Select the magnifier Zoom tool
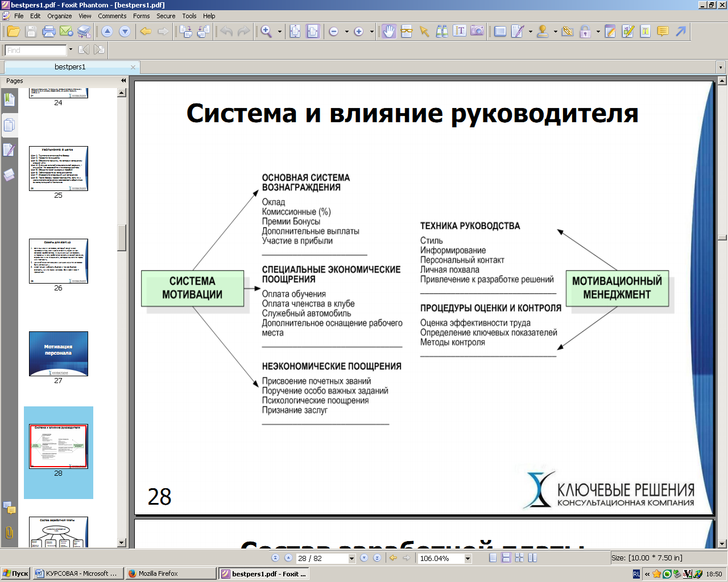This screenshot has width=728, height=582. pos(266,32)
